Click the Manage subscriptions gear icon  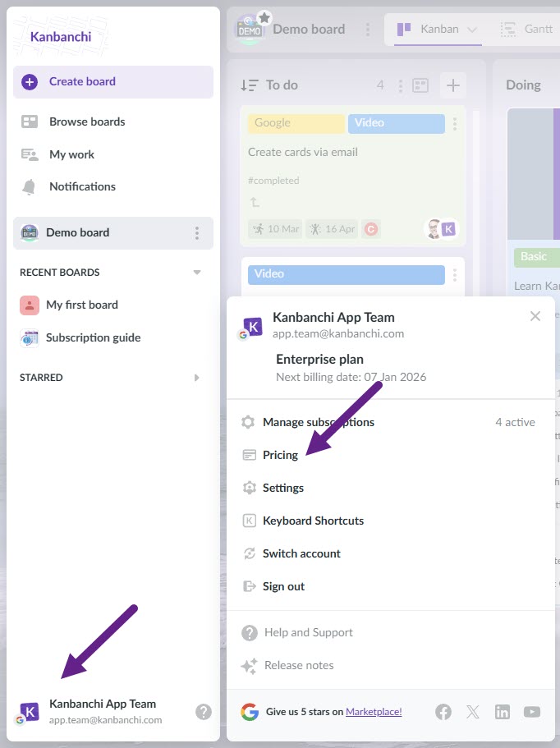pos(248,422)
